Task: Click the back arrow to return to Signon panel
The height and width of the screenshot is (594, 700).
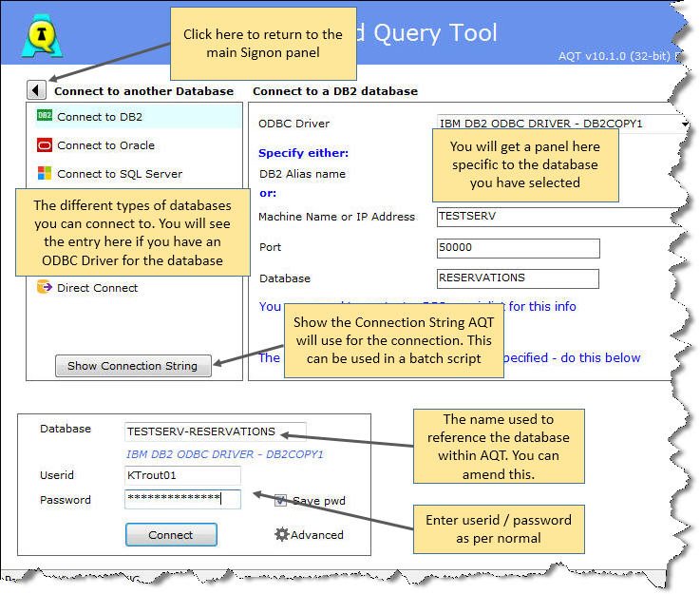Action: click(36, 90)
